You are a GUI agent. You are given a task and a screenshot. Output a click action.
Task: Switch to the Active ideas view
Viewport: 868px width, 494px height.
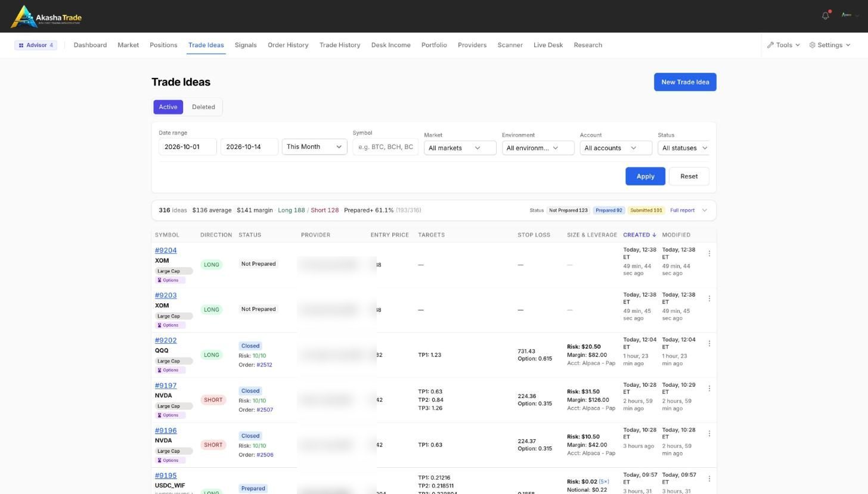pos(168,107)
